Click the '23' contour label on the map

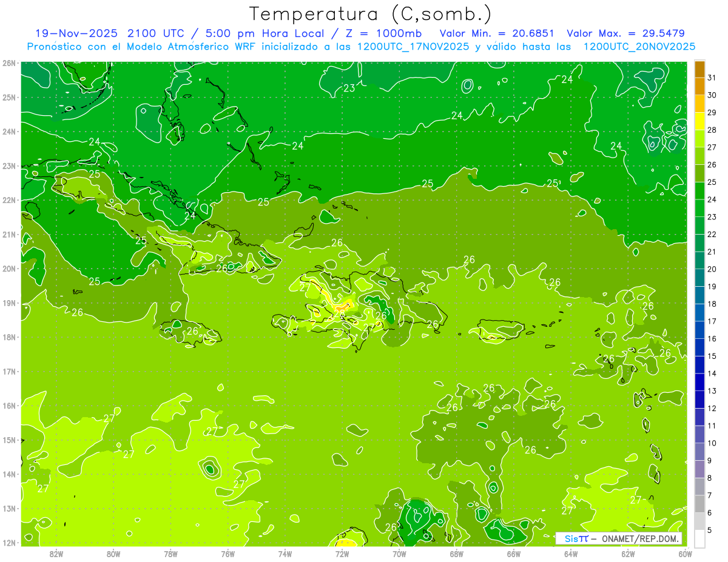(x=349, y=89)
